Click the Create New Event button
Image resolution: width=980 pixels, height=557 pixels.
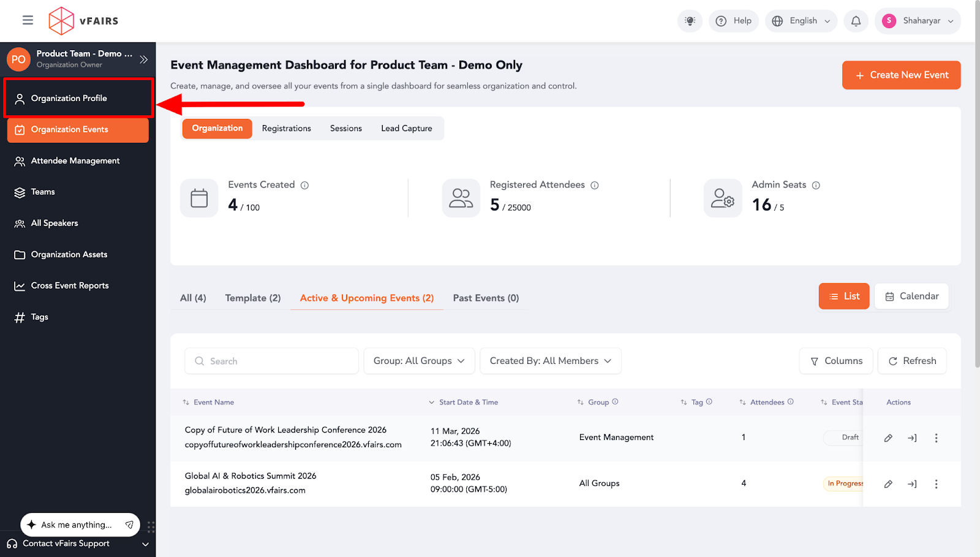[x=901, y=75]
